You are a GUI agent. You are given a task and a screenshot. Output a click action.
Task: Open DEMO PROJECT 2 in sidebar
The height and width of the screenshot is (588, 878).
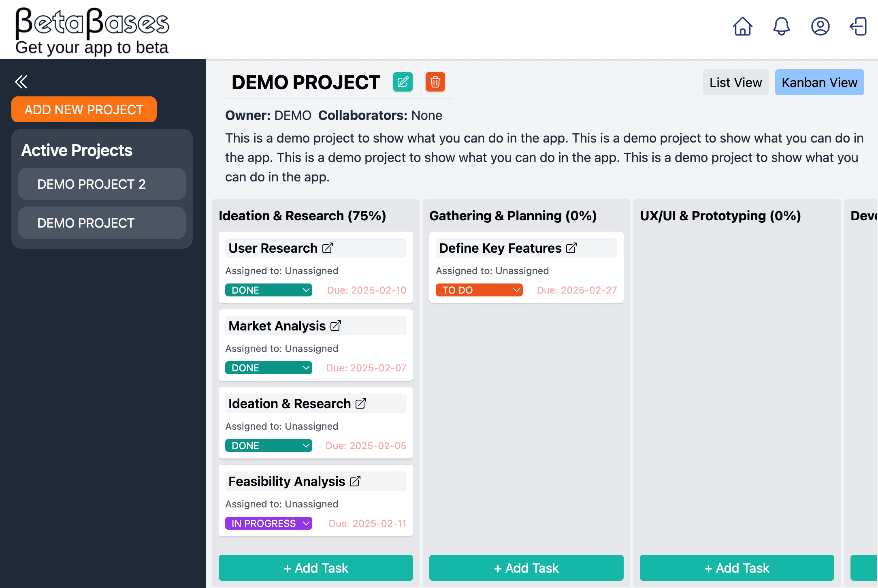[x=102, y=184]
